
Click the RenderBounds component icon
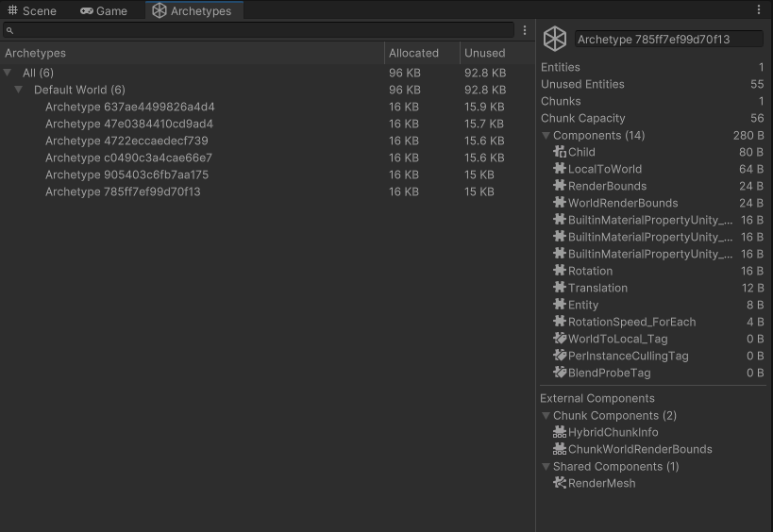coord(560,186)
